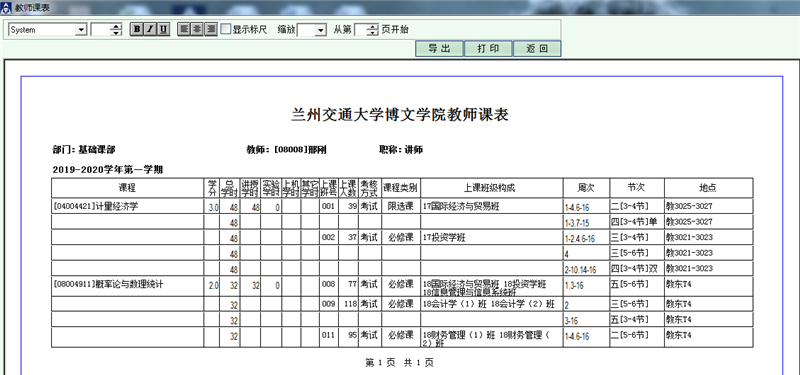Toggle bold formatting button
800x375 pixels.
[136, 30]
